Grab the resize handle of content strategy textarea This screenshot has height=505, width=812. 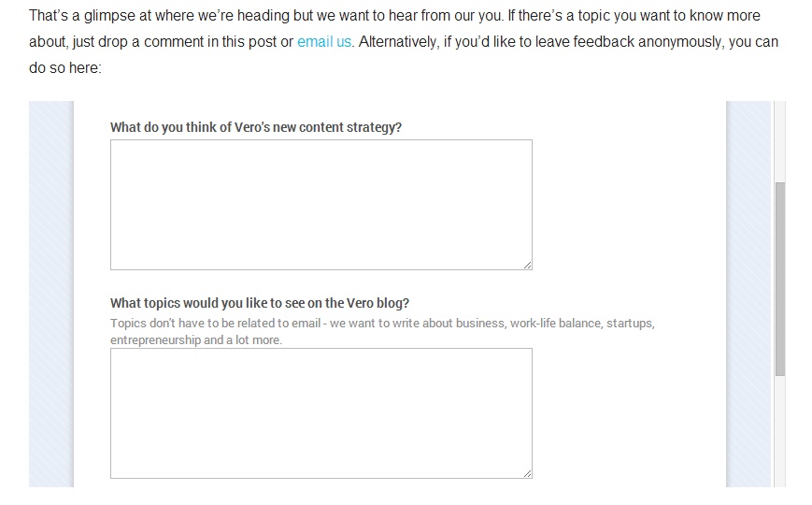click(x=528, y=266)
